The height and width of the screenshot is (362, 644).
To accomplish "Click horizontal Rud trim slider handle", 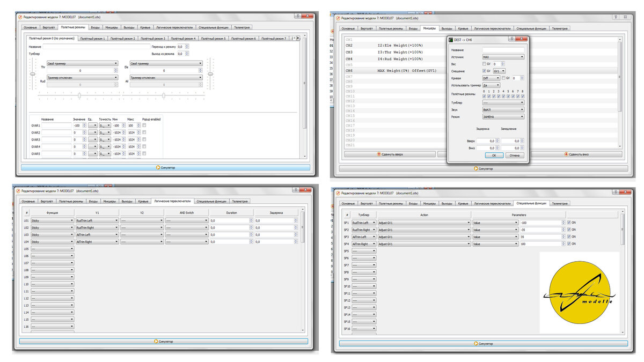I will click(x=79, y=95).
